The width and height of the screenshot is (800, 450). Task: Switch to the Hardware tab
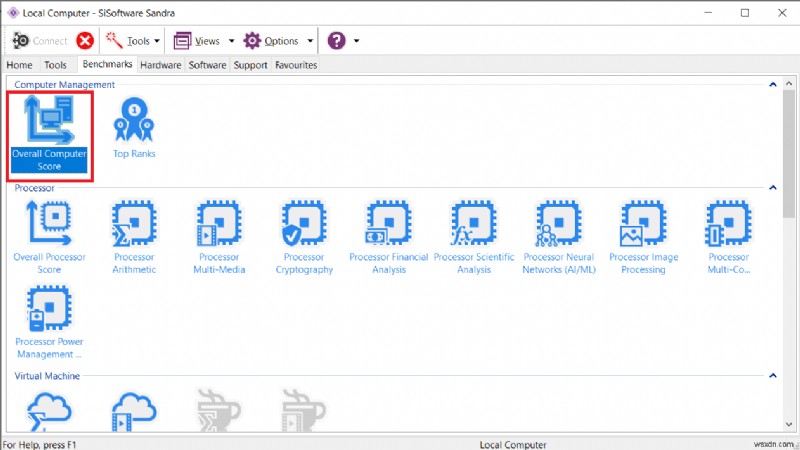click(160, 65)
